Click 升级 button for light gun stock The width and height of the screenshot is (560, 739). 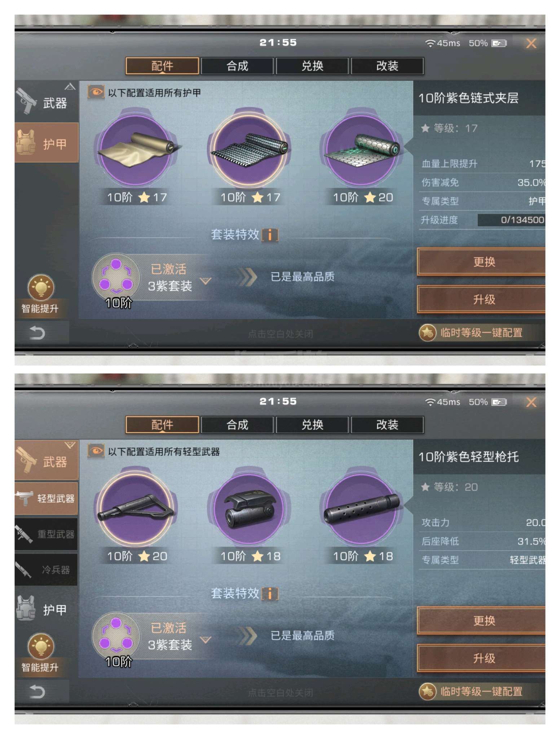point(481,658)
